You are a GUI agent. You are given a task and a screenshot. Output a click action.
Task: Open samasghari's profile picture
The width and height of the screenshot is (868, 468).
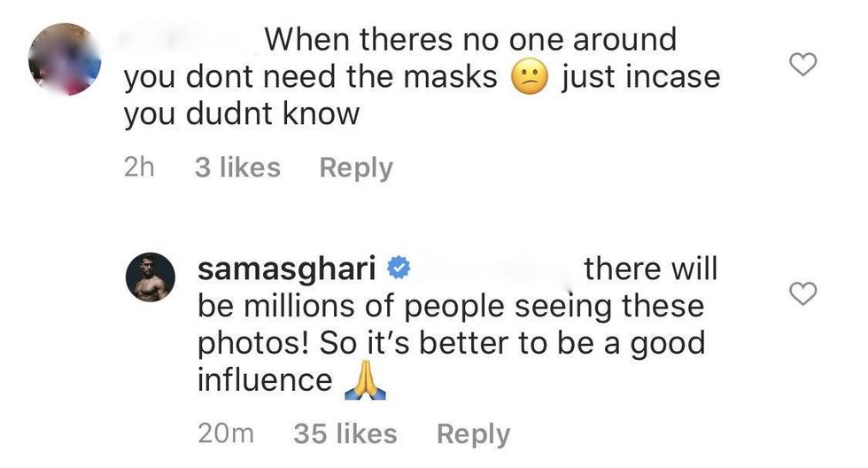point(152,275)
